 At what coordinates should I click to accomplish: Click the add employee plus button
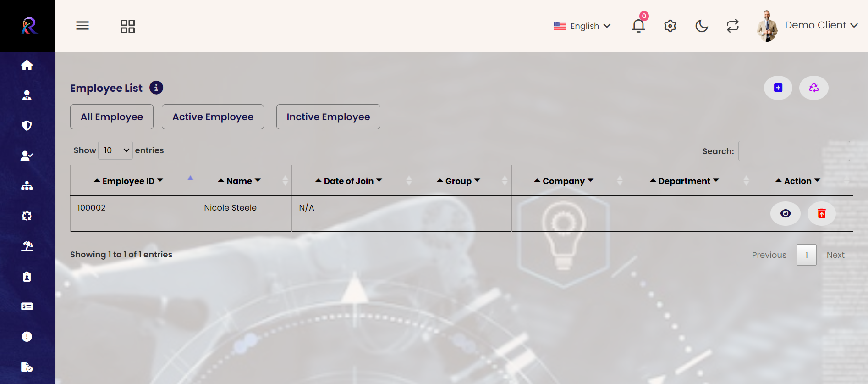coord(778,88)
